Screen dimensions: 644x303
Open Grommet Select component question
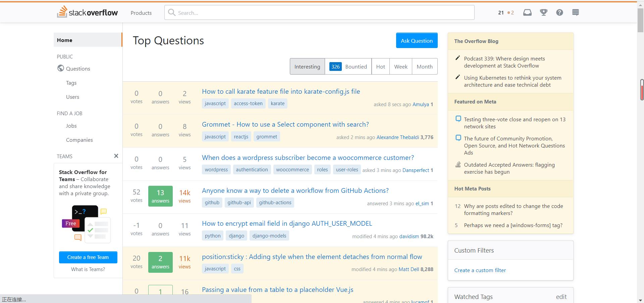pos(285,124)
